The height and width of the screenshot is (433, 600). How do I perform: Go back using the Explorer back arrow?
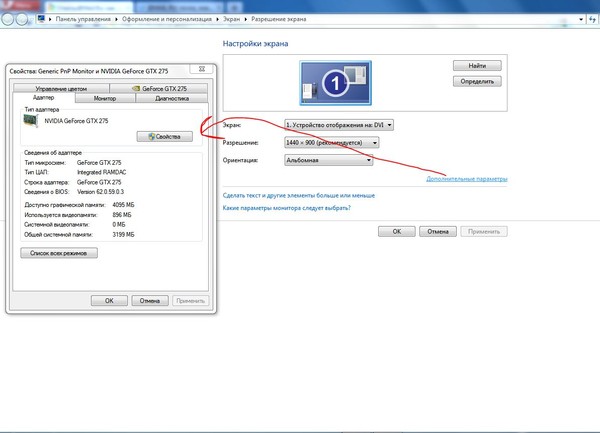[x=8, y=19]
